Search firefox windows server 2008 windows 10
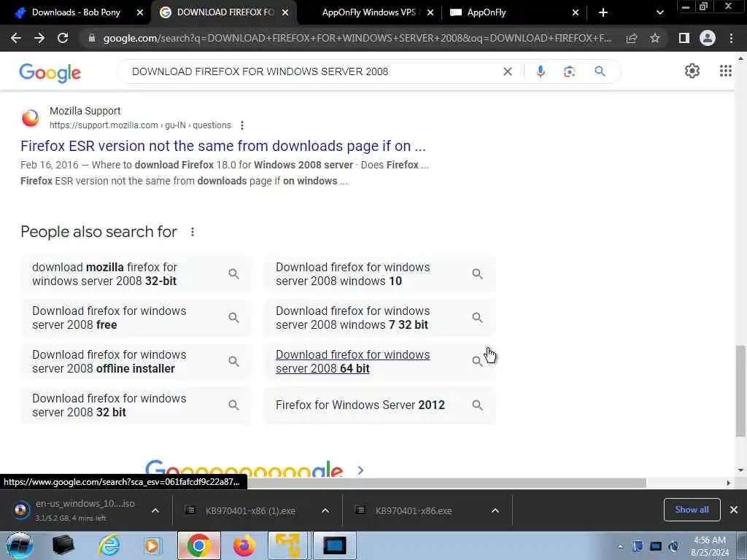The image size is (747, 560). pyautogui.click(x=379, y=274)
